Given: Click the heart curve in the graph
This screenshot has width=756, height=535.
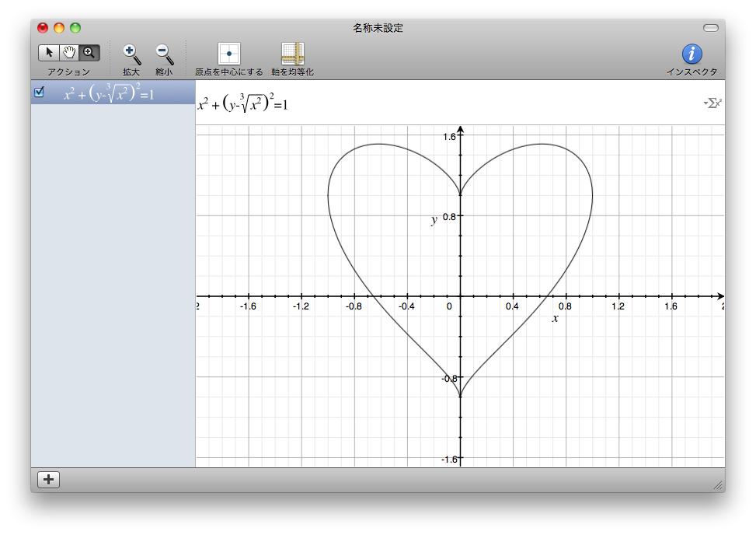Looking at the screenshot, I should 593,195.
